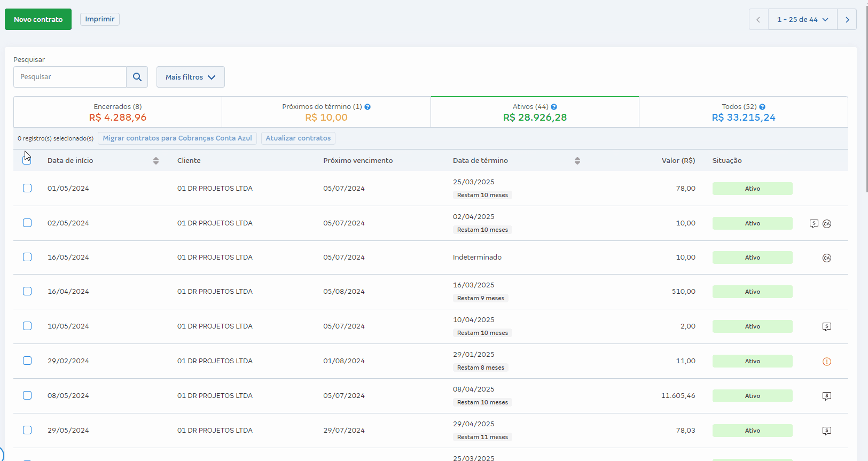Sort by Data de início column
The width and height of the screenshot is (868, 461).
tap(156, 161)
